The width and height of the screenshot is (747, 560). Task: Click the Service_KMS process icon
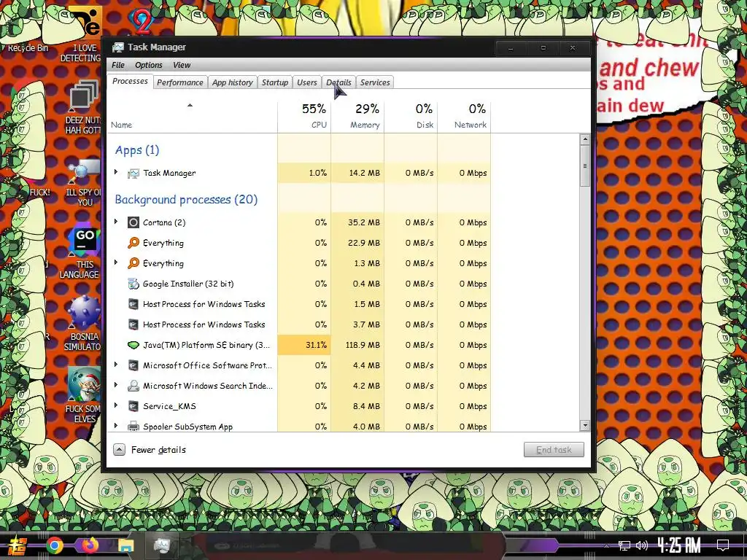(x=133, y=406)
